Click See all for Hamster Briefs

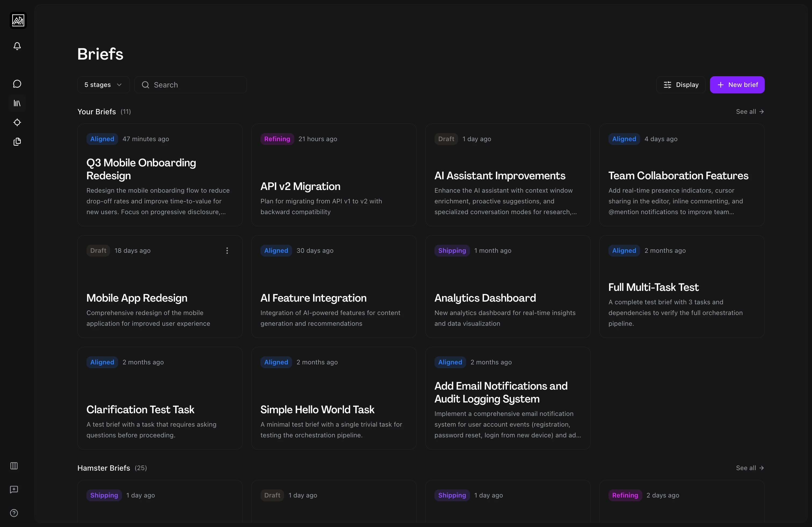[749, 468]
